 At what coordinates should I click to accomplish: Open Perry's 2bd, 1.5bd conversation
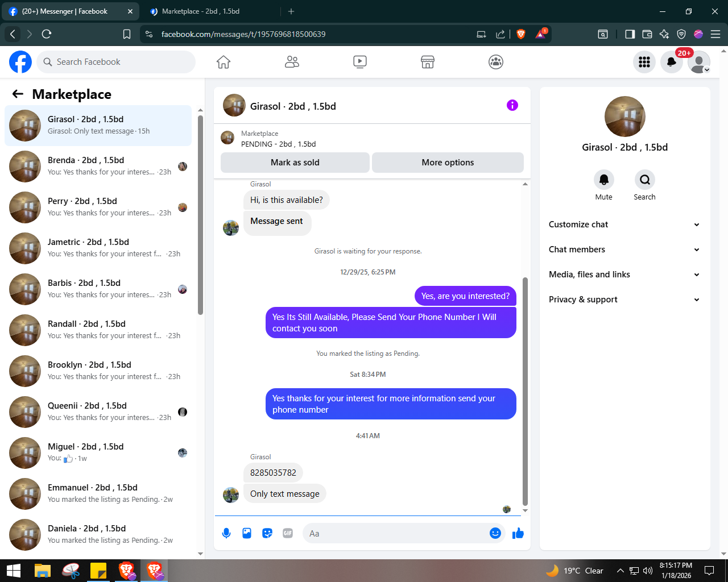tap(98, 207)
